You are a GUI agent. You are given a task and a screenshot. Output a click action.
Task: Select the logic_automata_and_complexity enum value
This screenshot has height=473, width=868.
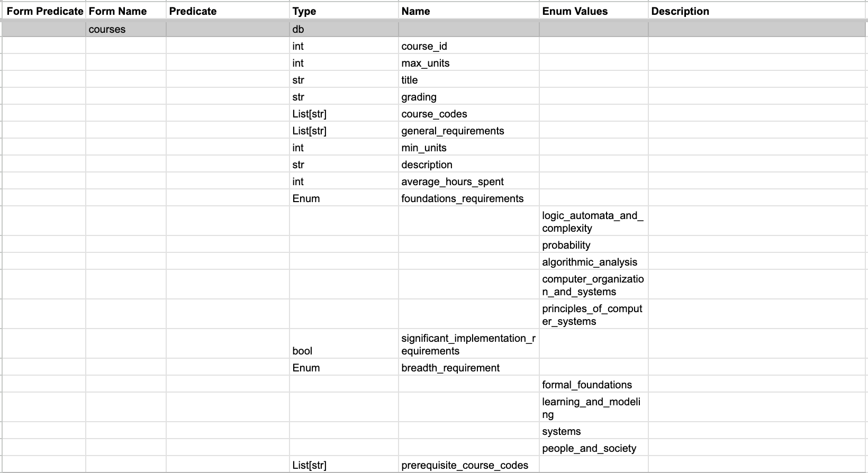pos(592,222)
